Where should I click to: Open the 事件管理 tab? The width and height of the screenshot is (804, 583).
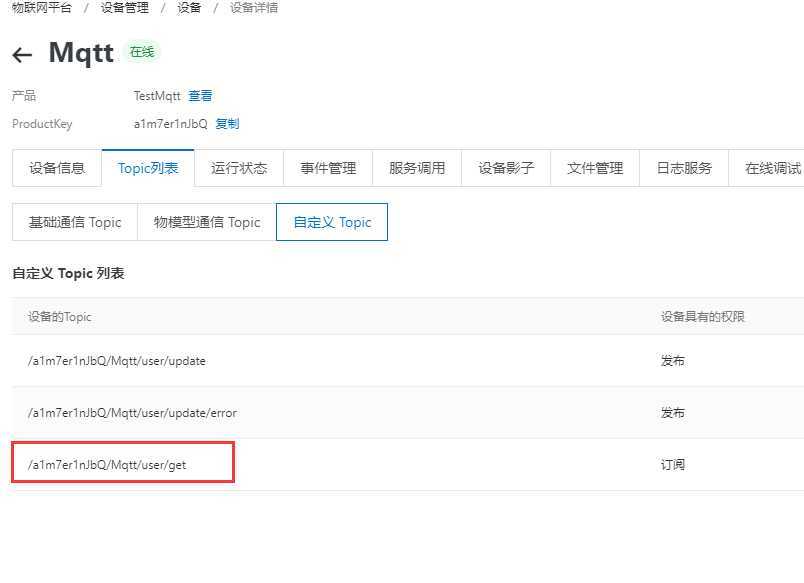[328, 168]
